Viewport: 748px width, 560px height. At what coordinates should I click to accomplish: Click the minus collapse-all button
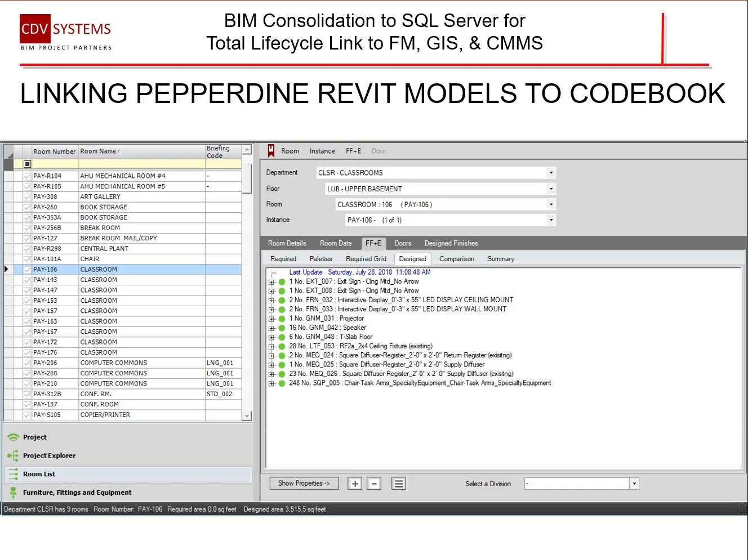374,483
